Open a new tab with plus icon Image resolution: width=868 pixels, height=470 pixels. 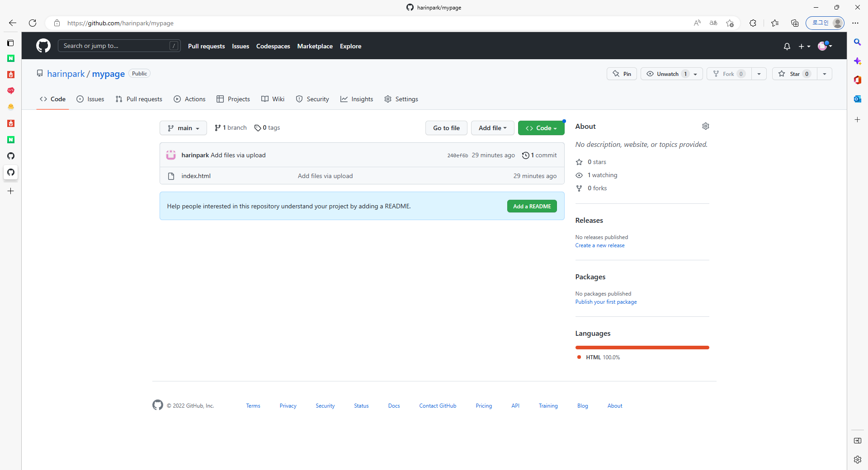(x=11, y=191)
